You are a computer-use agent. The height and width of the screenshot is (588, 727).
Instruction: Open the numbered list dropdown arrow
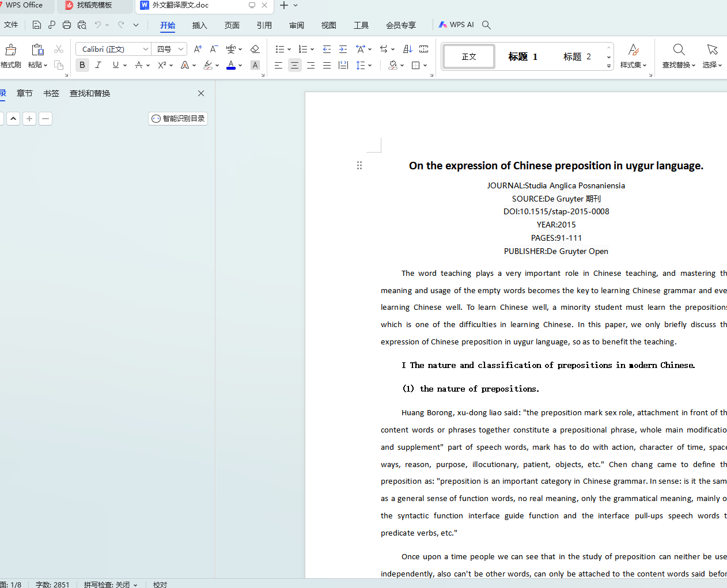pyautogui.click(x=312, y=50)
